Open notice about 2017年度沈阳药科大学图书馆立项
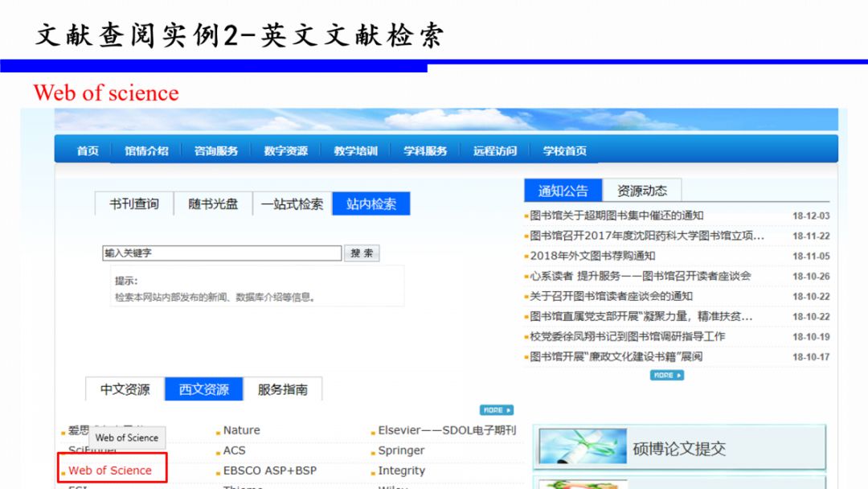The image size is (868, 489). tap(647, 236)
